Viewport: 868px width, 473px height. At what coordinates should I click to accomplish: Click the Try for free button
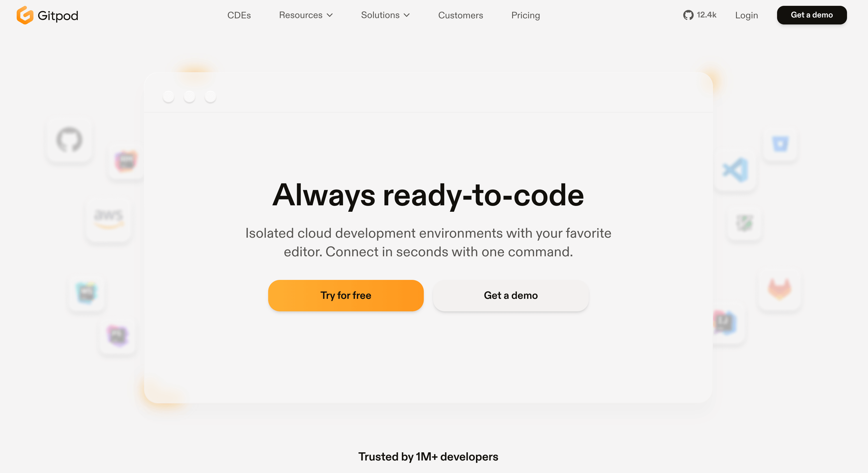pyautogui.click(x=346, y=295)
